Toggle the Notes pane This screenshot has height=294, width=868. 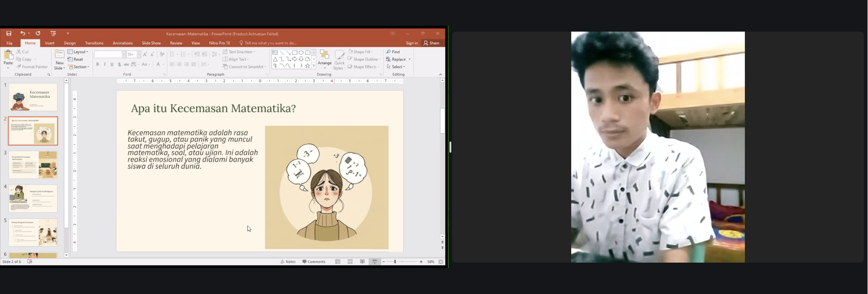point(288,262)
